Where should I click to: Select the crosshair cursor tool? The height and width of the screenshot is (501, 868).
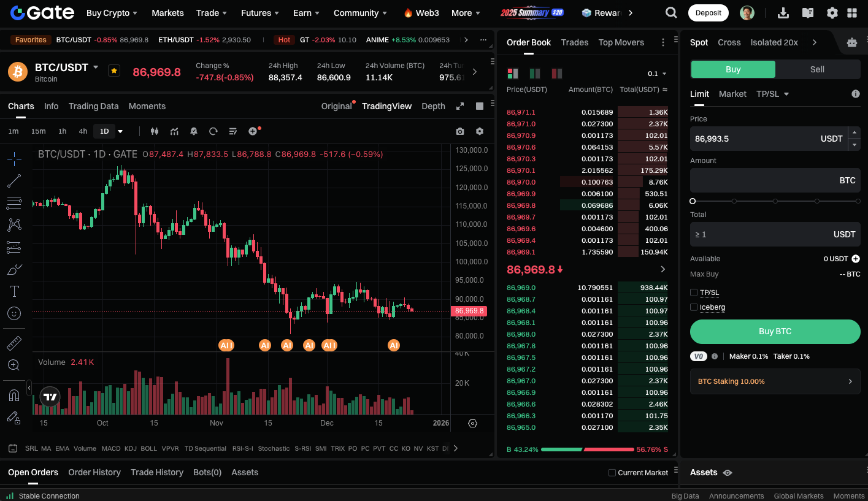click(14, 159)
